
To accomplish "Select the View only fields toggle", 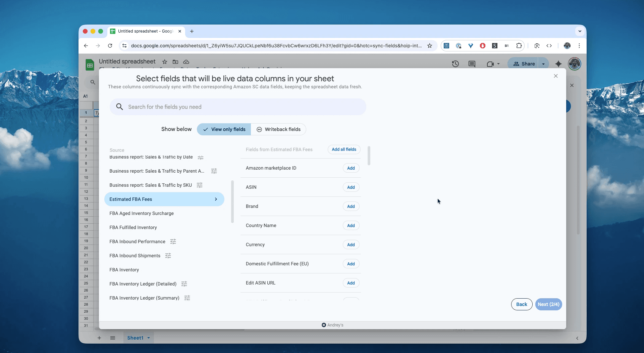I will click(x=224, y=129).
